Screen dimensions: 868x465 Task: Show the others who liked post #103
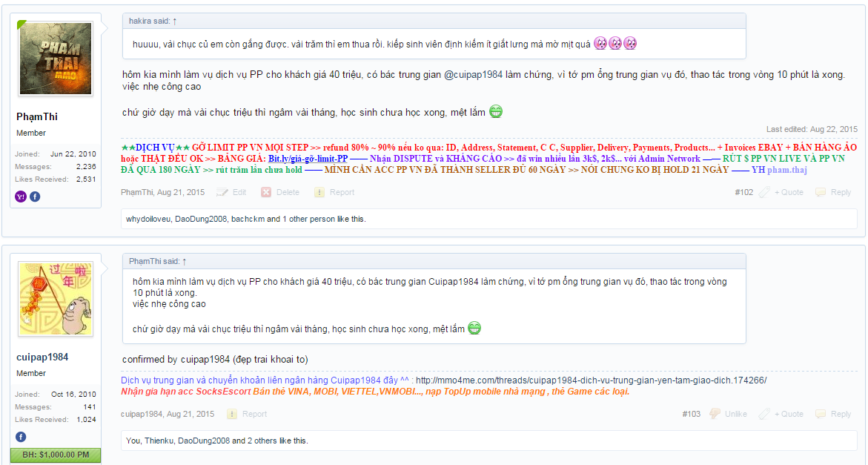coord(261,441)
